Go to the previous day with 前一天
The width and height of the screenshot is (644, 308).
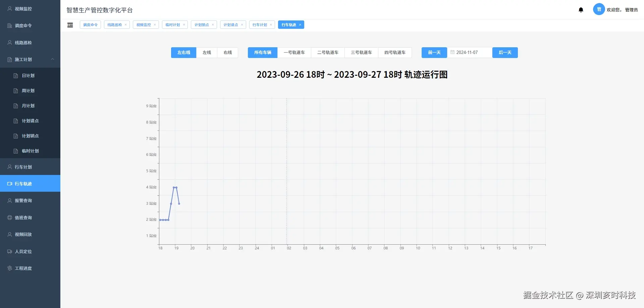pos(434,53)
